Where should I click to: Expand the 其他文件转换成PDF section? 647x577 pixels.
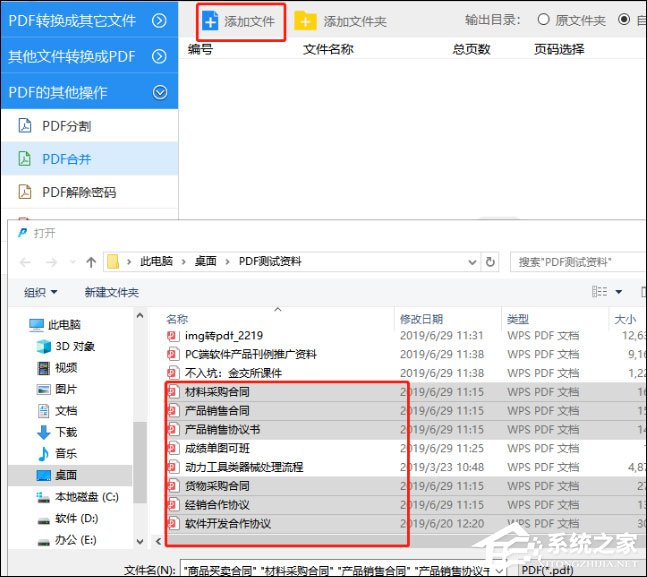[159, 56]
